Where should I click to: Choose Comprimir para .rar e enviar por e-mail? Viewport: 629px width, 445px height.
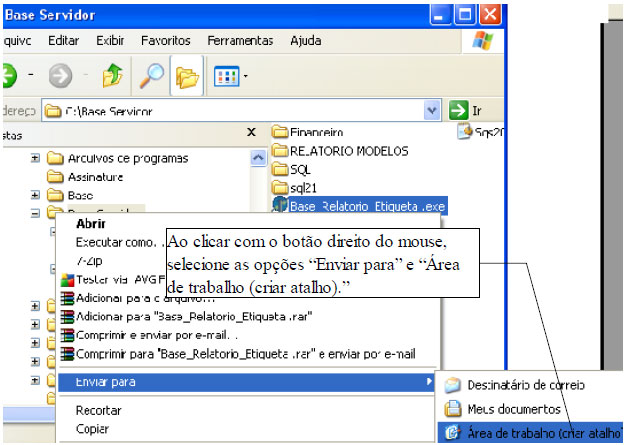[237, 354]
